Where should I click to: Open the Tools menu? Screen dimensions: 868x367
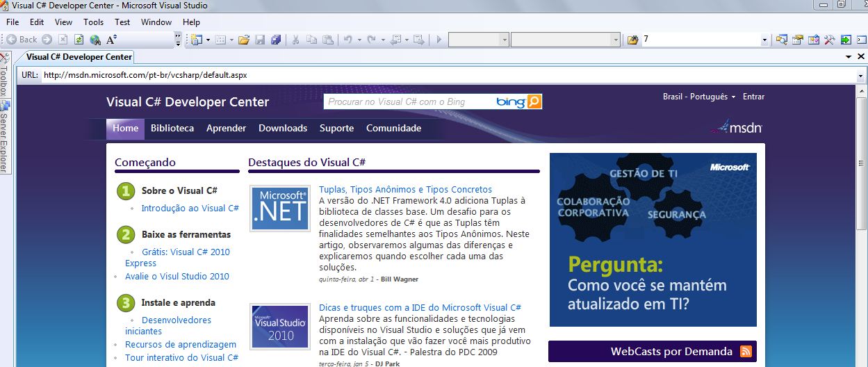point(93,22)
